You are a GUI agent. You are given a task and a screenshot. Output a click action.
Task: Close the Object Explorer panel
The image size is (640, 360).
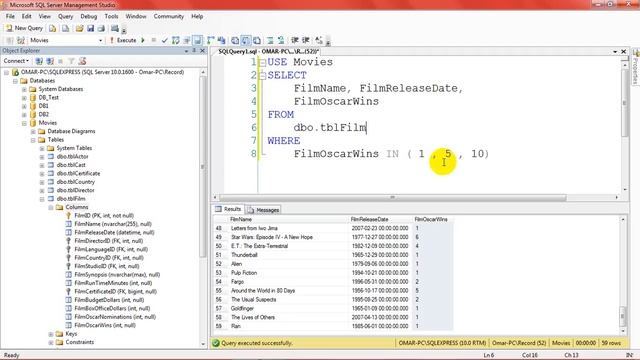pyautogui.click(x=202, y=51)
